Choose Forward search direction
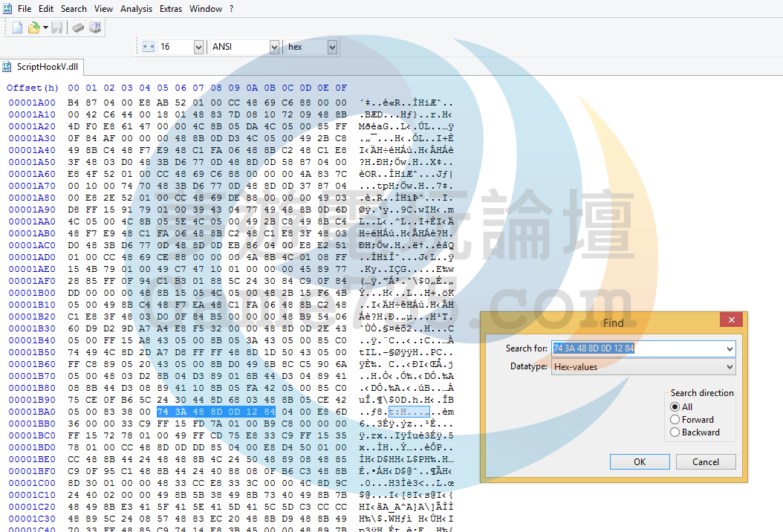This screenshot has width=783, height=532. click(x=675, y=420)
